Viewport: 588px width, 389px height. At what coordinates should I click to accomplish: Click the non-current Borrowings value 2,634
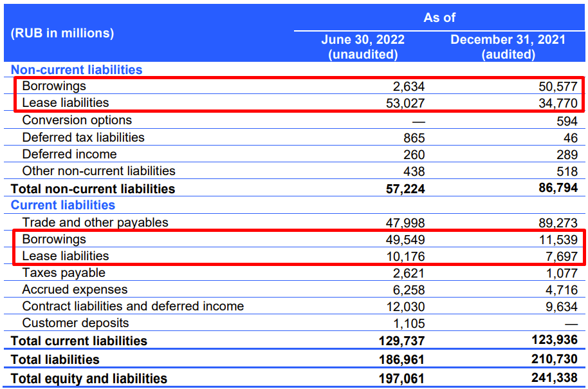tap(409, 87)
